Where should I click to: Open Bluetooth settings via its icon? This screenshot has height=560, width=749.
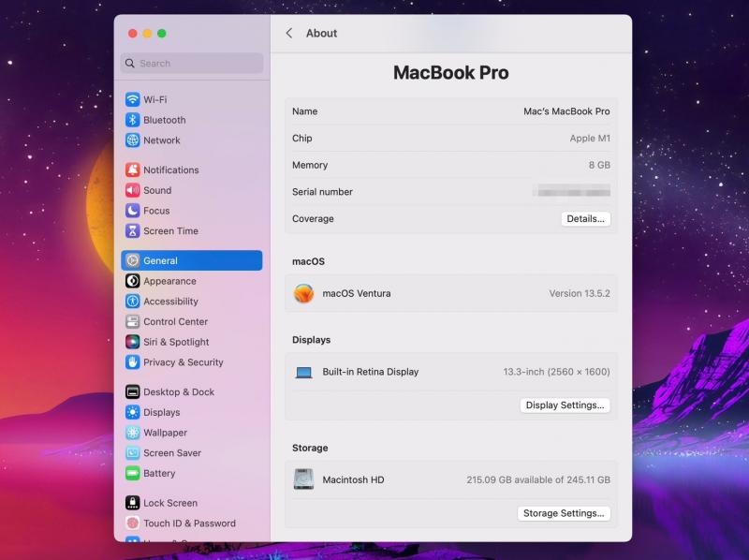coord(133,120)
